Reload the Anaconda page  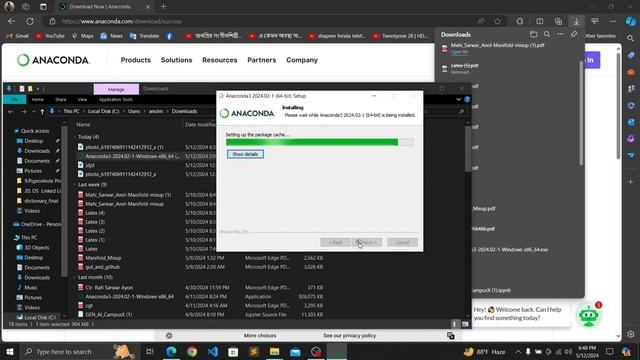[x=30, y=21]
